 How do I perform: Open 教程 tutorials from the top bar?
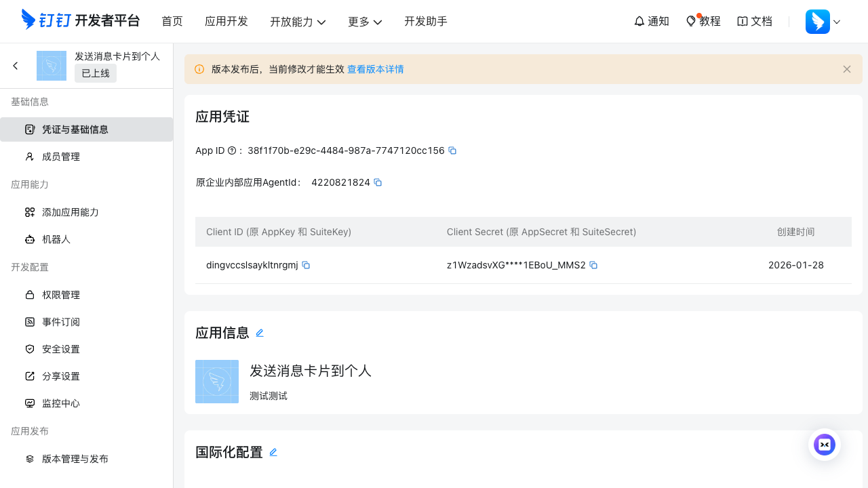703,21
